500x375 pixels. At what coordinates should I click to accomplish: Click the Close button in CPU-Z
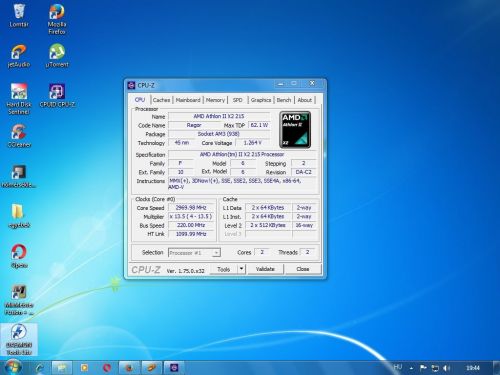pyautogui.click(x=303, y=269)
